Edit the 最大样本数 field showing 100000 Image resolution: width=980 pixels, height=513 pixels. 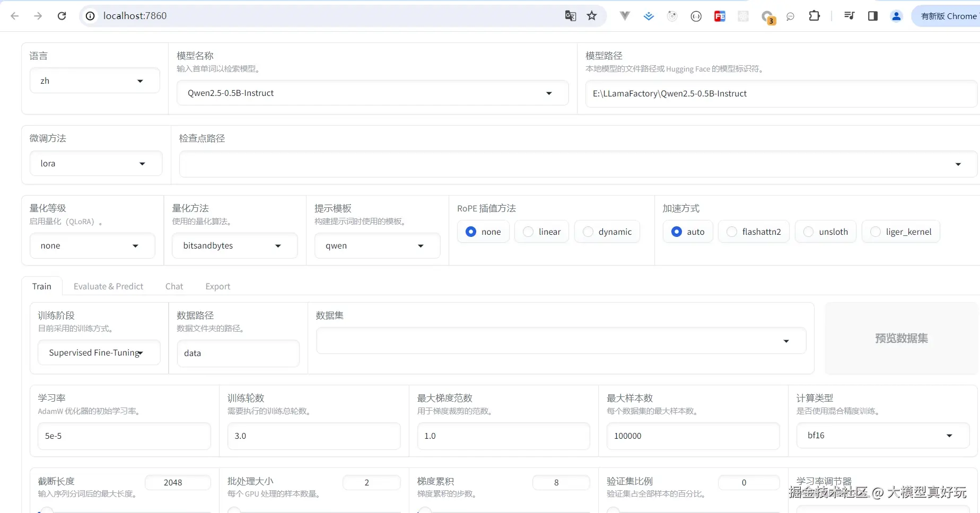(x=693, y=436)
